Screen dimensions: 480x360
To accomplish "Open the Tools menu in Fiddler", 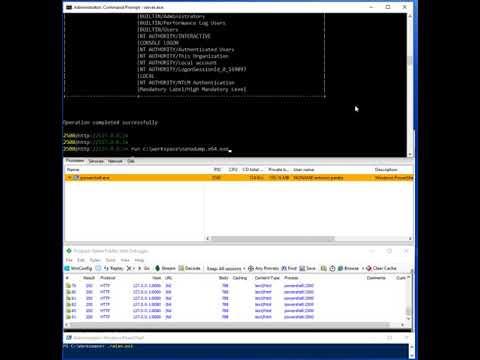I will pos(111,260).
